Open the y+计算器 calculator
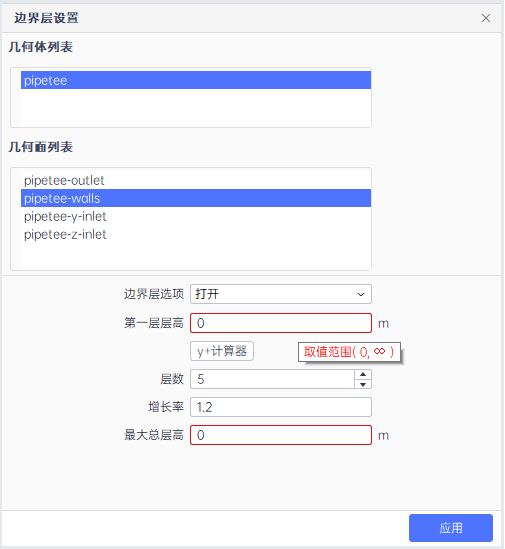The image size is (505, 549). (x=222, y=351)
